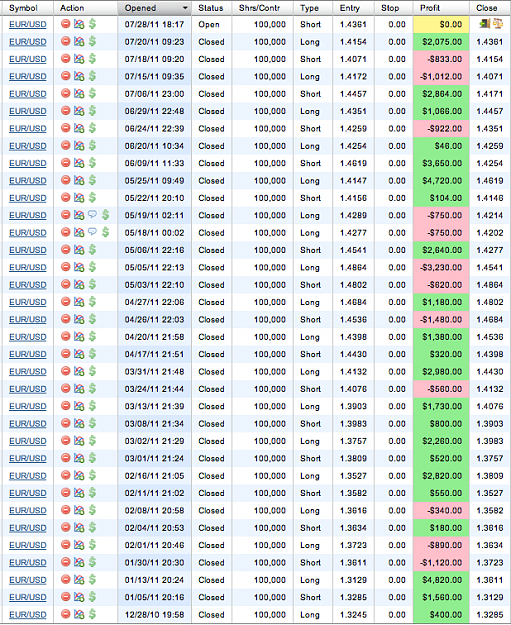
Task: Click the red remove icon for 07/06/11 23:00 trade
Action: point(66,93)
